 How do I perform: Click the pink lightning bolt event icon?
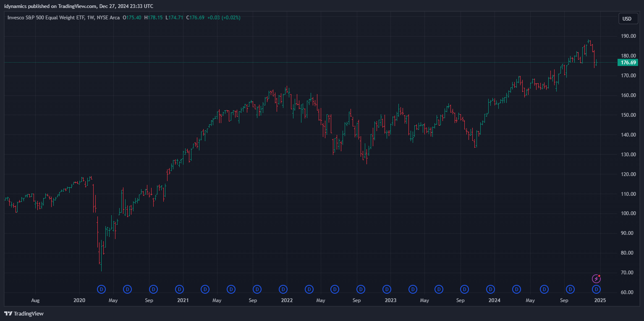(596, 279)
